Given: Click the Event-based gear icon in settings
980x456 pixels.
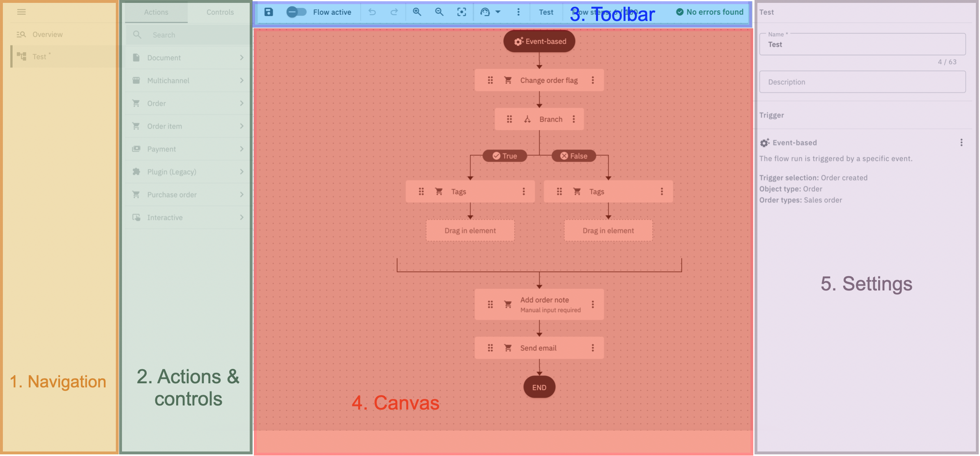Looking at the screenshot, I should click(x=764, y=143).
